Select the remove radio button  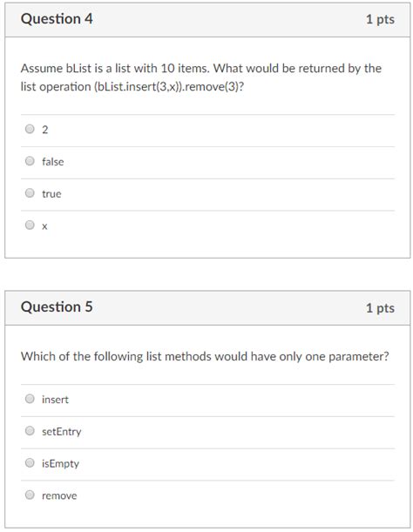[30, 495]
